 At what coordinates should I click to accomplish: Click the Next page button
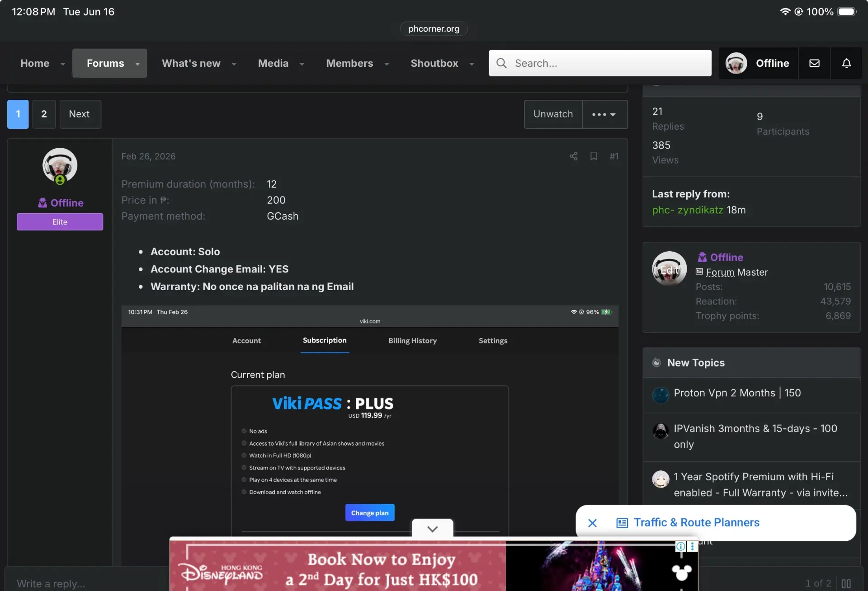pyautogui.click(x=80, y=114)
